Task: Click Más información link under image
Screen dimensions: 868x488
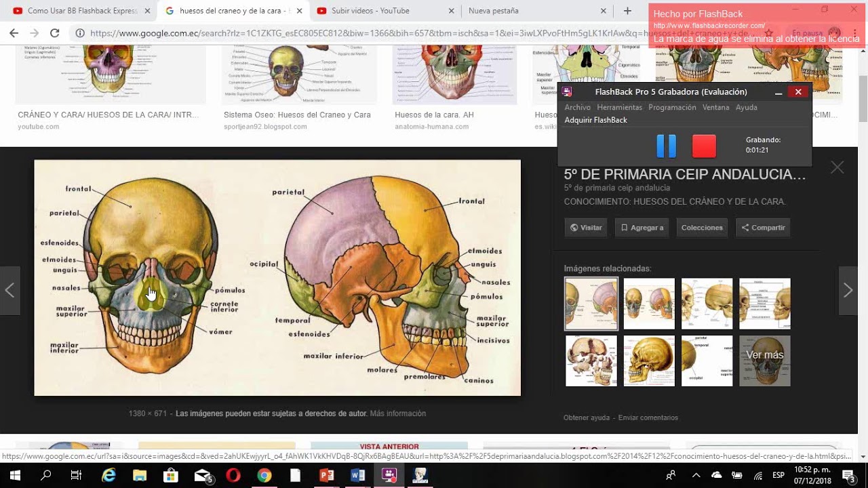Action: [397, 413]
